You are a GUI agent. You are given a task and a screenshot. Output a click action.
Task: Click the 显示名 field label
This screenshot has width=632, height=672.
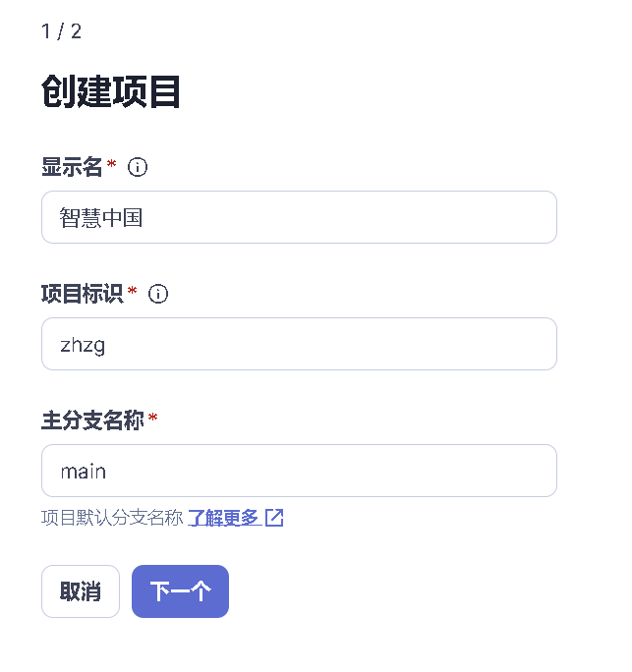click(72, 167)
